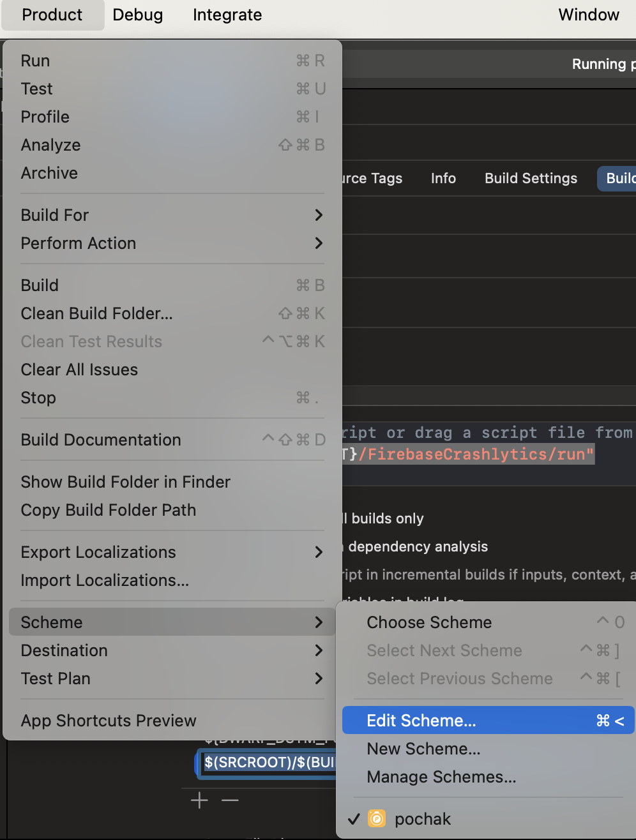Click the minus icon below the file list

[230, 800]
